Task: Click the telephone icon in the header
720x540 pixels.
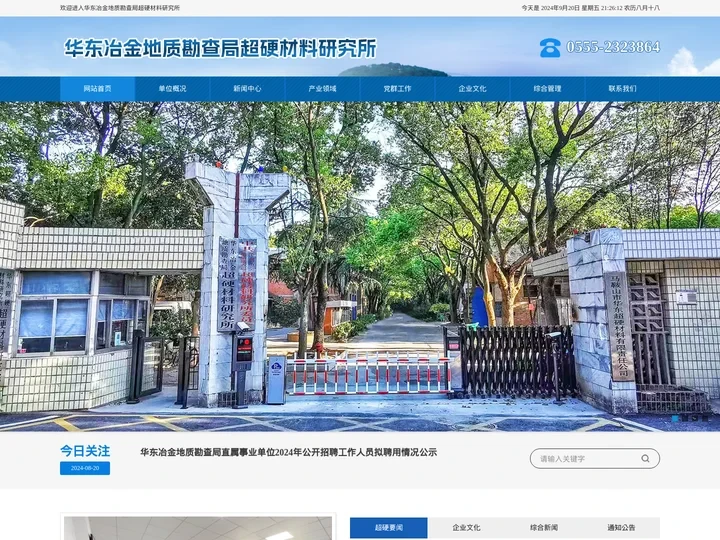Action: (x=550, y=48)
